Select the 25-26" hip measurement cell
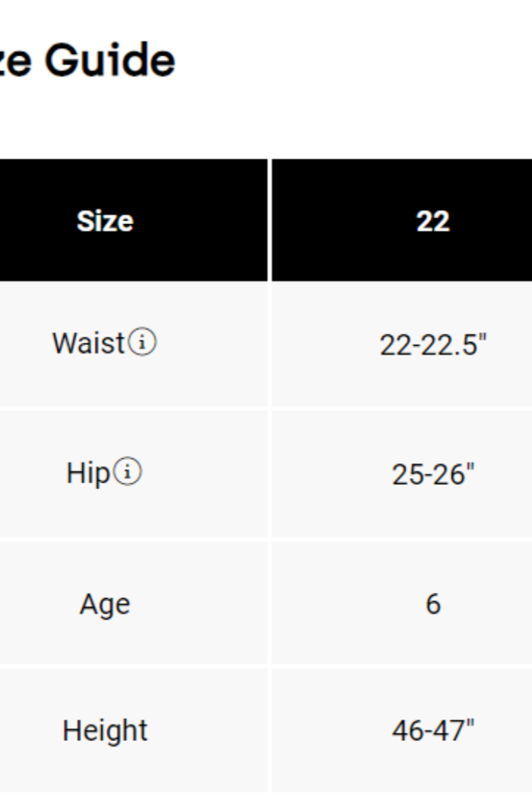The image size is (532, 798). pos(432,474)
